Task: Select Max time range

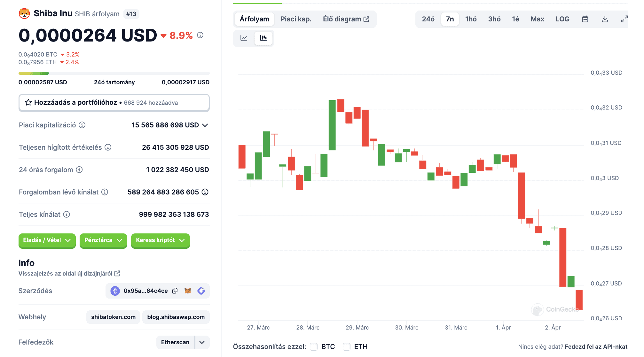Action: [x=537, y=19]
